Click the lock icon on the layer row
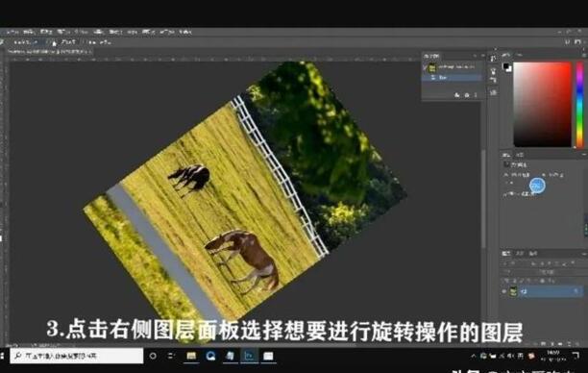Image resolution: width=588 pixels, height=373 pixels. [x=576, y=291]
